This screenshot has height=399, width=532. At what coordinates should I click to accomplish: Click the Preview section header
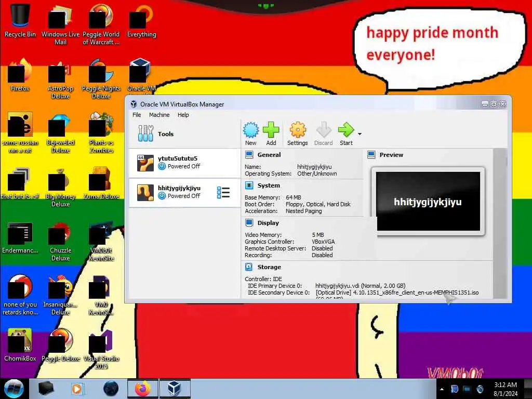click(391, 155)
